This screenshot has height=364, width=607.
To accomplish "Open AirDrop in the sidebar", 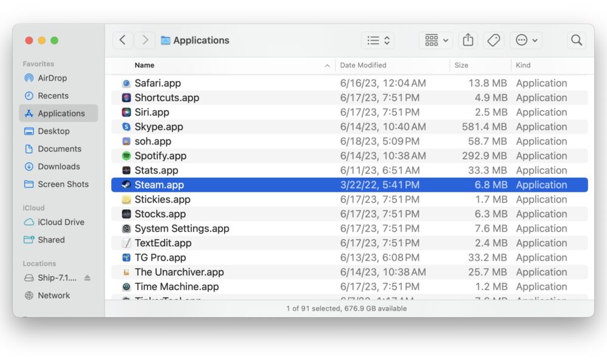I will click(58, 78).
